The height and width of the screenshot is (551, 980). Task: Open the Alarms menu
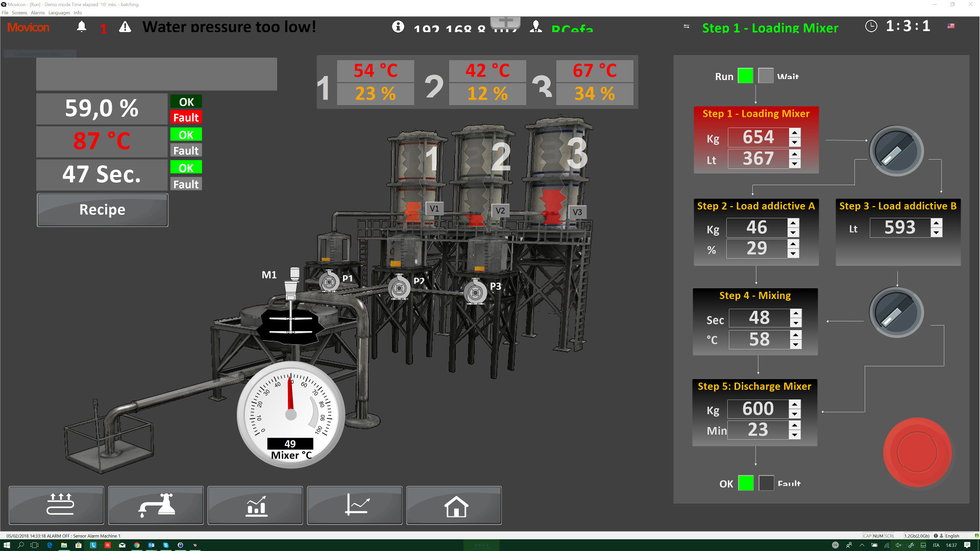click(x=38, y=13)
